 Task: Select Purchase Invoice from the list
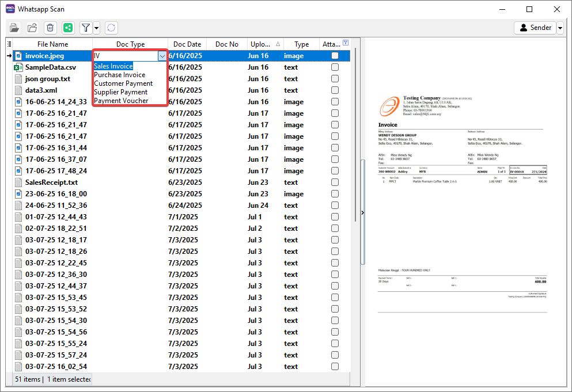(x=120, y=75)
